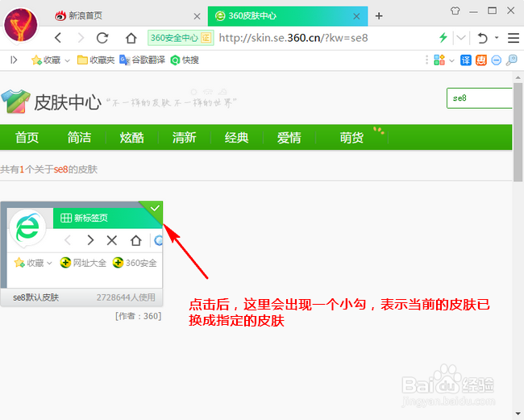Image resolution: width=524 pixels, height=420 pixels.
Task: Open the 快搜 bookmark
Action: point(185,60)
